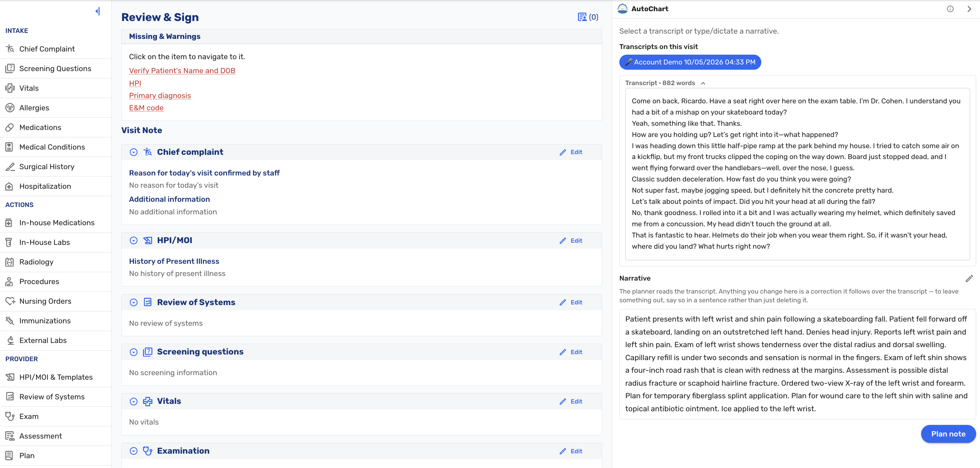Image resolution: width=980 pixels, height=468 pixels.
Task: Click the Plan note button
Action: click(x=948, y=434)
